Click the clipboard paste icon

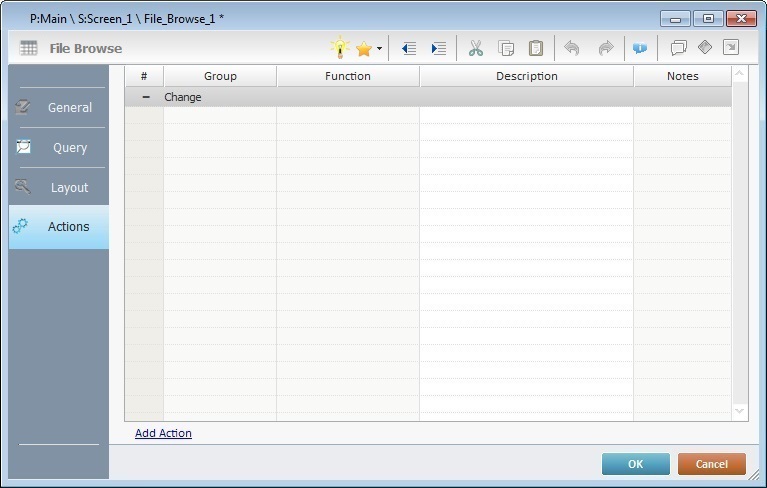tap(536, 48)
